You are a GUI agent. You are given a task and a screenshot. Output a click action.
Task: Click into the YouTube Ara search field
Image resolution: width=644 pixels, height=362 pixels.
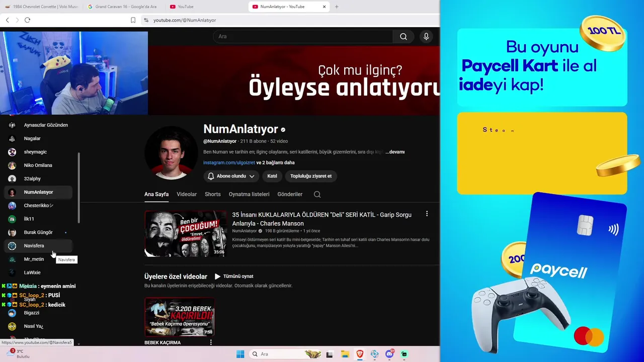303,36
